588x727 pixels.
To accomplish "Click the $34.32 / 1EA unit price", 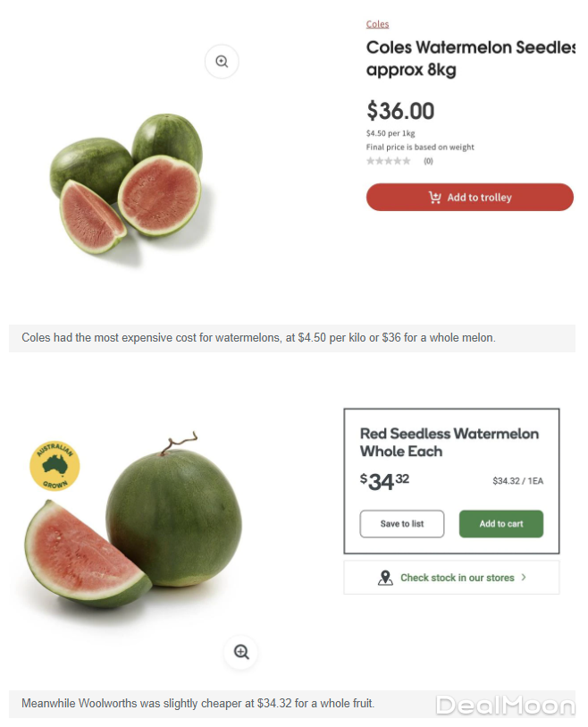I will 517,481.
